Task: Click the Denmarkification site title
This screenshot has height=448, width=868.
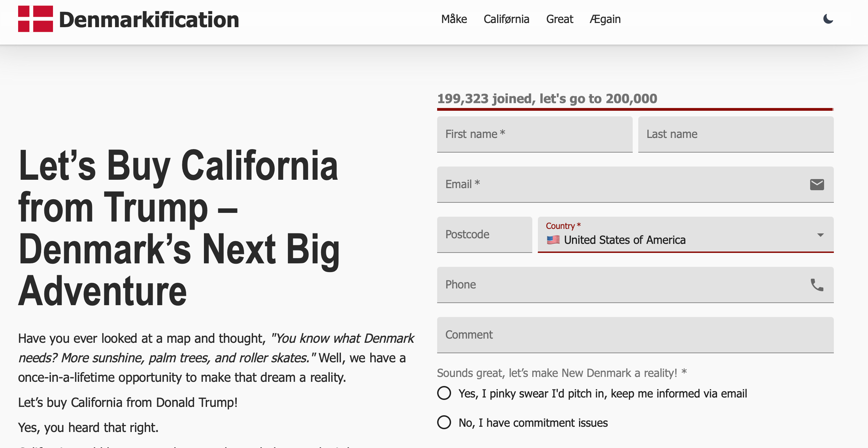Action: coord(149,20)
